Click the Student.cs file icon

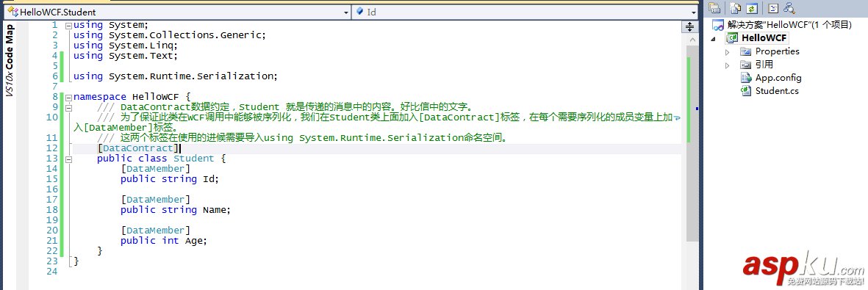tap(746, 91)
